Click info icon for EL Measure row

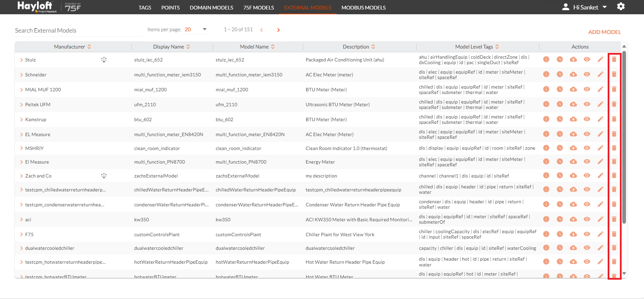[546, 134]
